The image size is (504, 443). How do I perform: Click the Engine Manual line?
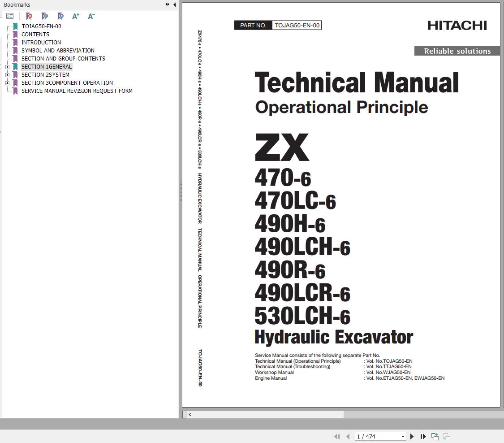coord(271,378)
